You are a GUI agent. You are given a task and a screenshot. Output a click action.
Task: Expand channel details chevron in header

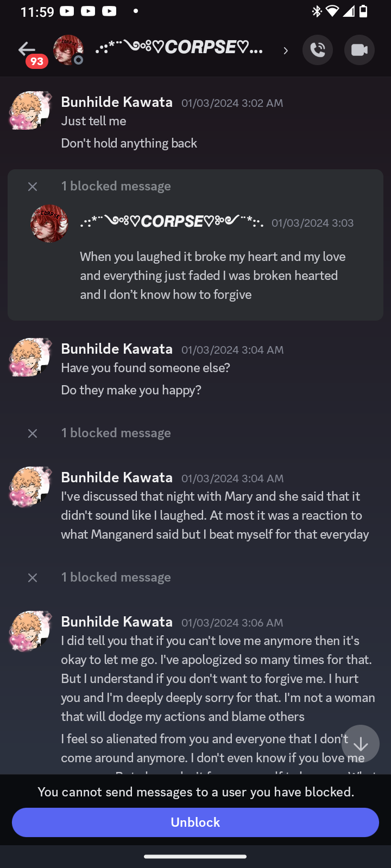pyautogui.click(x=286, y=50)
